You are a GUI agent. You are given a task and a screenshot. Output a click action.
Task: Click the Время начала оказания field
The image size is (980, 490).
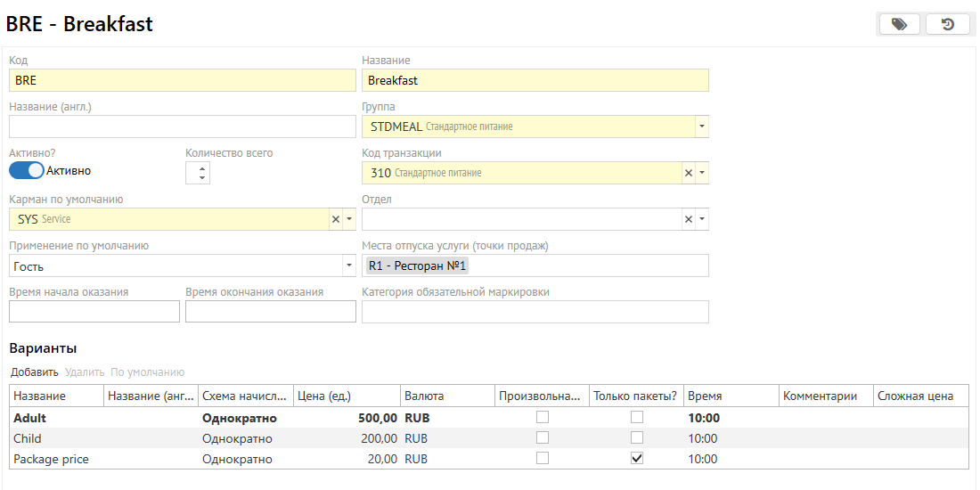pyautogui.click(x=94, y=312)
